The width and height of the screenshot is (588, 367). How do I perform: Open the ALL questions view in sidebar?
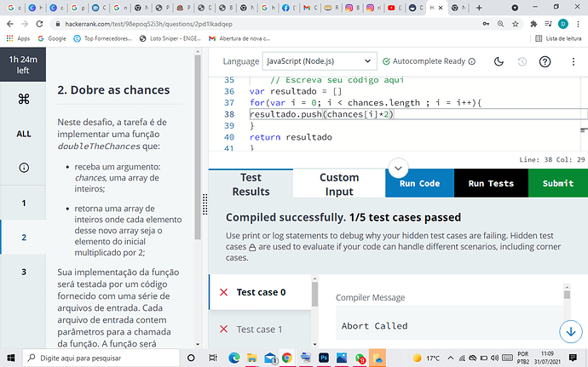tap(24, 134)
